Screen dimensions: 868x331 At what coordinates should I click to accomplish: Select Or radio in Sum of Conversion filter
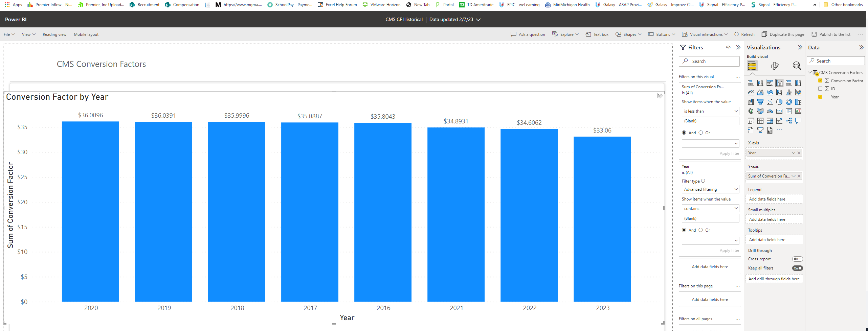(x=700, y=133)
